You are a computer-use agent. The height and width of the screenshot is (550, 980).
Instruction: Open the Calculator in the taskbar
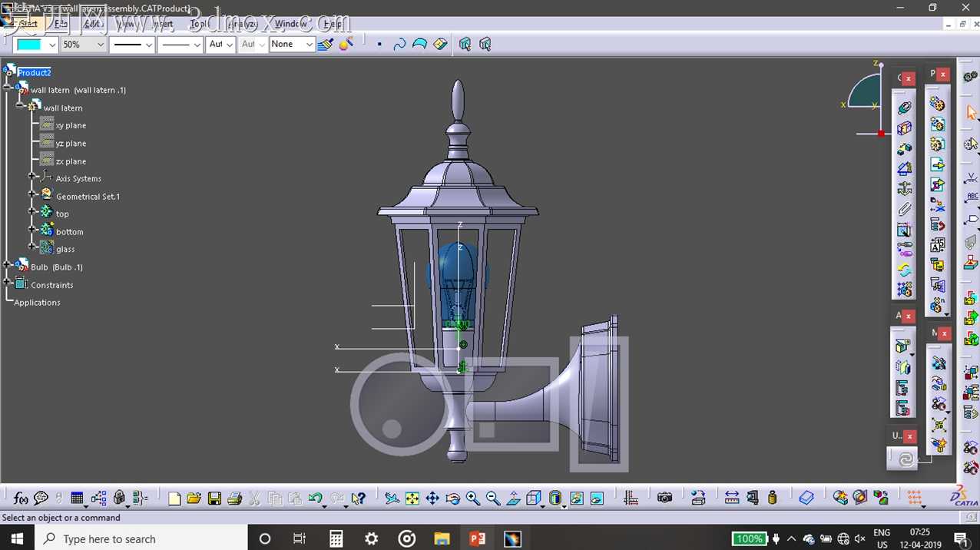336,538
